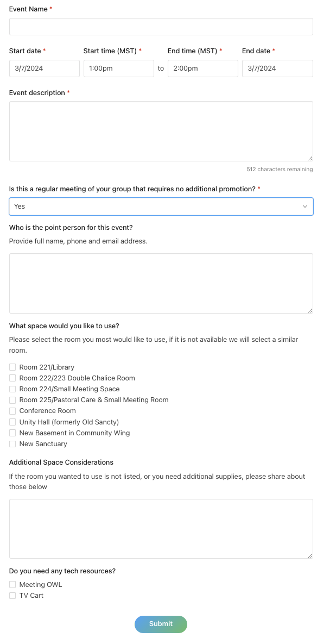Tick Room 224/Small Meeting Space checkbox
This screenshot has height=644, width=330.
pos(12,389)
